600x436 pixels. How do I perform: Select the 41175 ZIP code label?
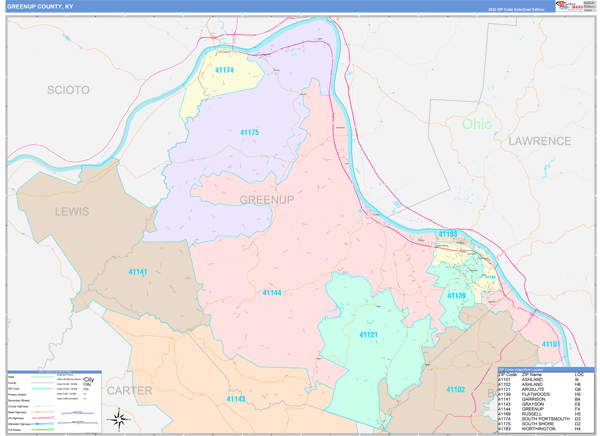[249, 132]
